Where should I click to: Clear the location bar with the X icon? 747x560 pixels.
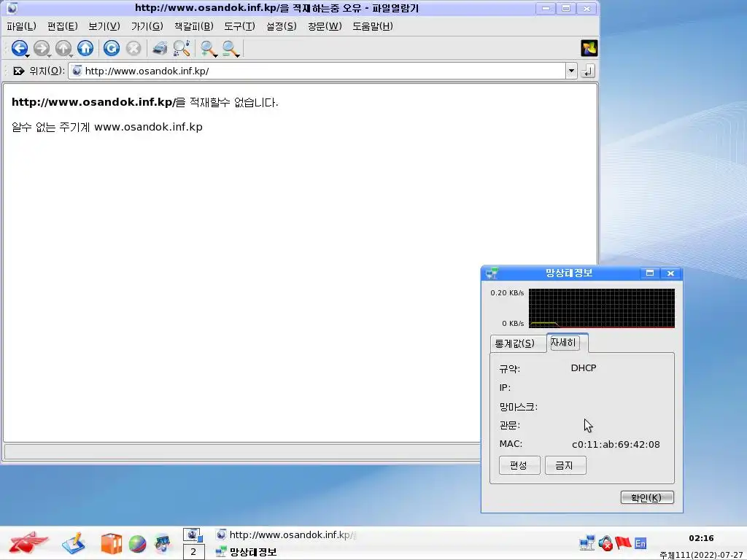point(18,71)
